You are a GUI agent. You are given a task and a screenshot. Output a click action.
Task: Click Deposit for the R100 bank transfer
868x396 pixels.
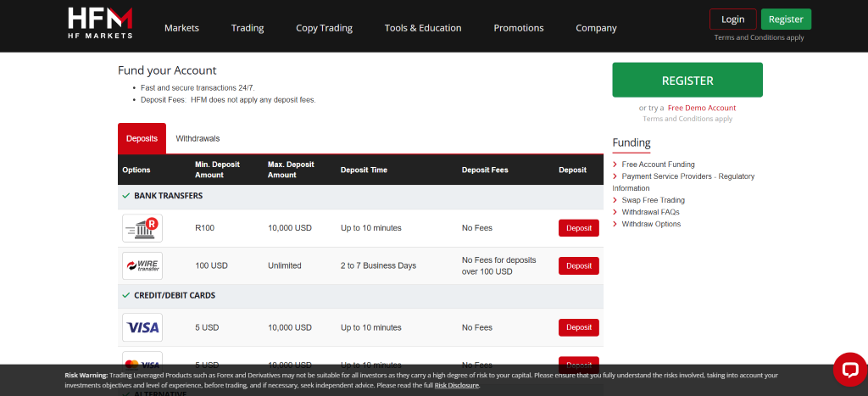pos(578,228)
